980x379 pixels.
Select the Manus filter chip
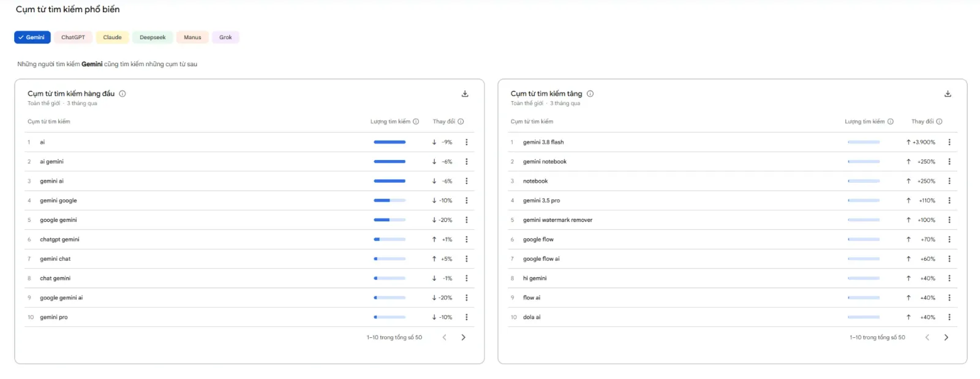[192, 37]
